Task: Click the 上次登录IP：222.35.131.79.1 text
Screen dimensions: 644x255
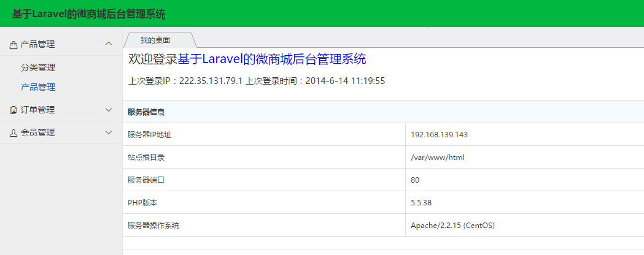Action: 185,81
